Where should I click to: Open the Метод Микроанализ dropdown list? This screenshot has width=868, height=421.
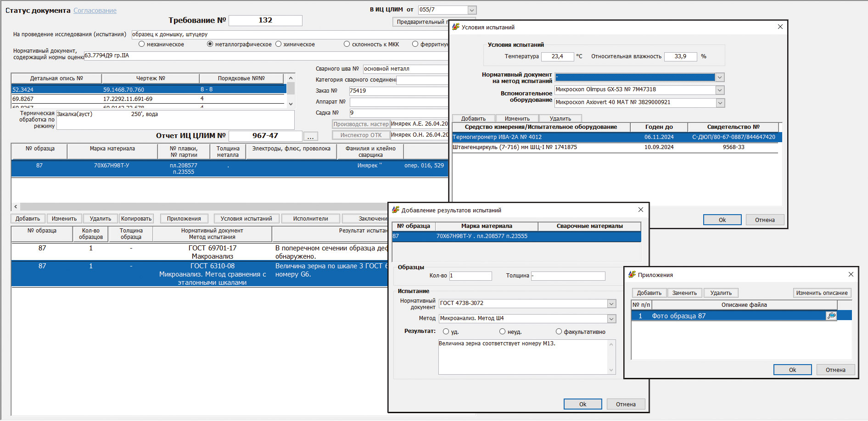click(x=611, y=319)
